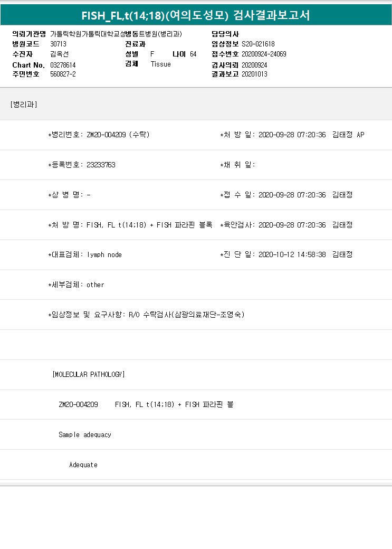
Task: Click the patient name 김옥선
Action: click(59, 54)
